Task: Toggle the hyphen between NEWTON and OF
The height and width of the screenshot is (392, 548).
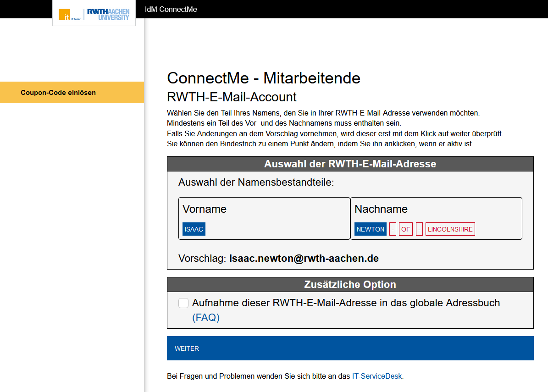Action: [x=393, y=229]
